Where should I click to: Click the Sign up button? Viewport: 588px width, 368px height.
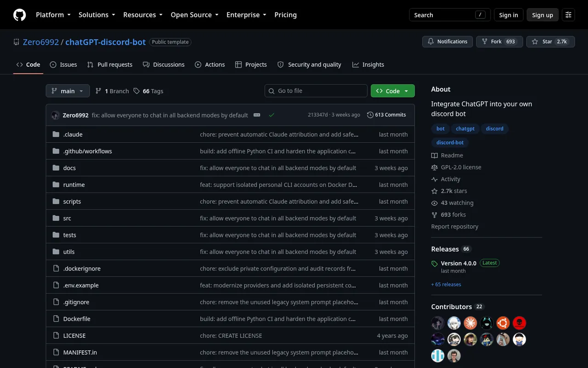tap(543, 15)
